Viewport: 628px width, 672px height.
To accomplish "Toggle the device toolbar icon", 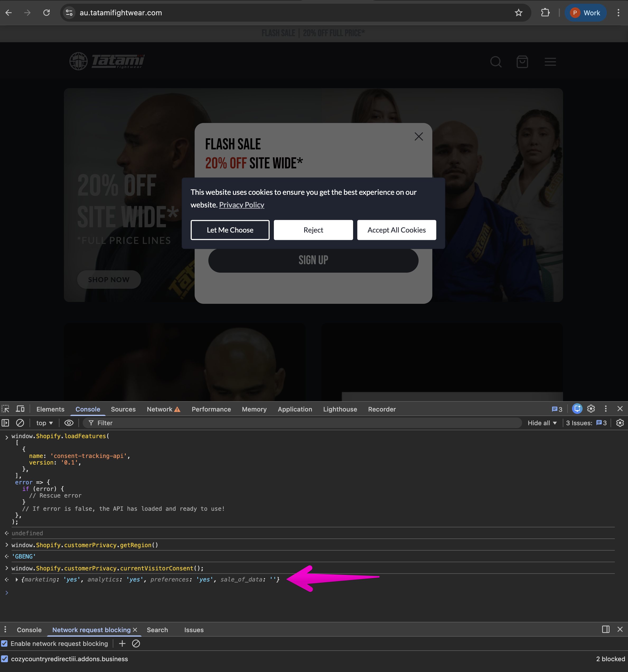I will pos(20,409).
